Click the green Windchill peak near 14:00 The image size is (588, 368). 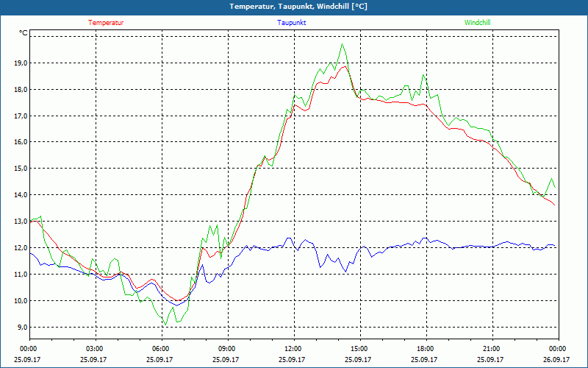[x=342, y=44]
